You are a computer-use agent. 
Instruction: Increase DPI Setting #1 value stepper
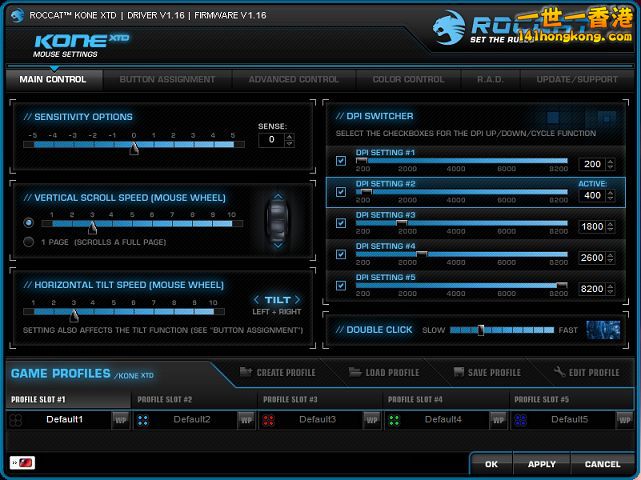(610, 161)
